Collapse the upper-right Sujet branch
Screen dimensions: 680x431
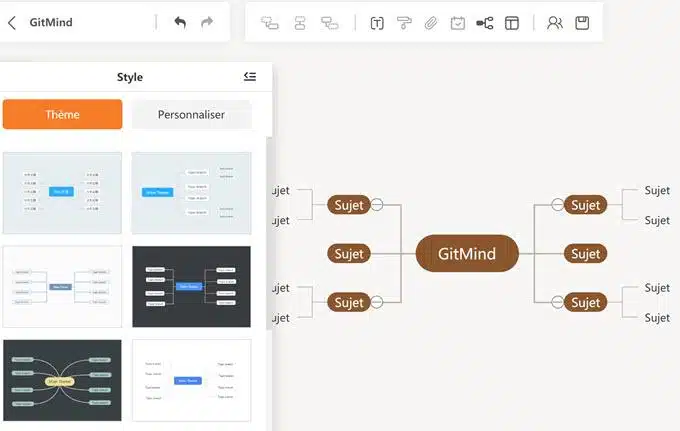coord(557,205)
